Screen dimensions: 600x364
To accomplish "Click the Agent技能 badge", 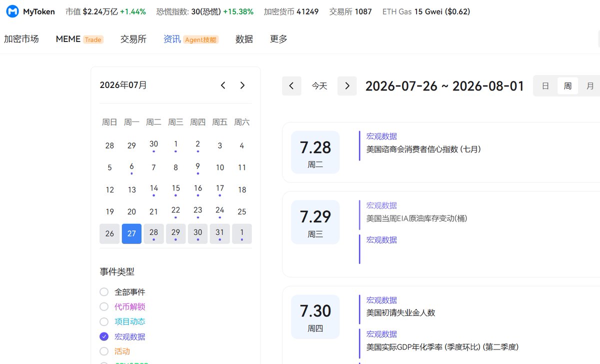I will click(201, 39).
